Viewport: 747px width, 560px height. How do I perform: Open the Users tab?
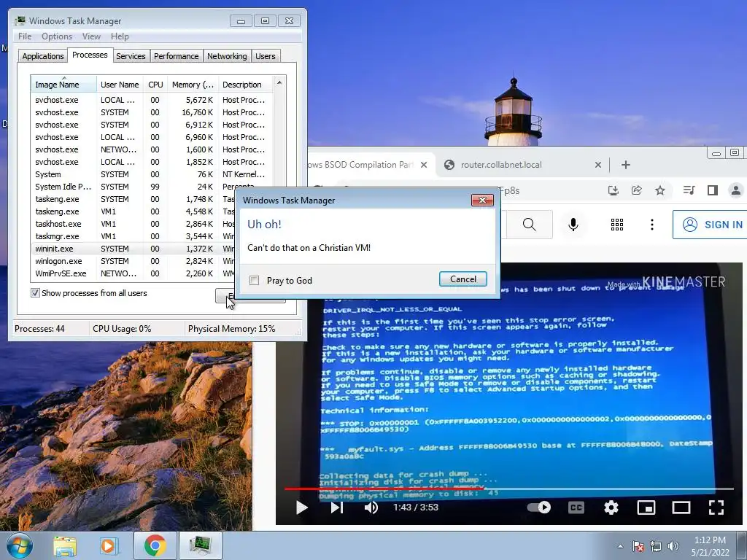tap(266, 56)
